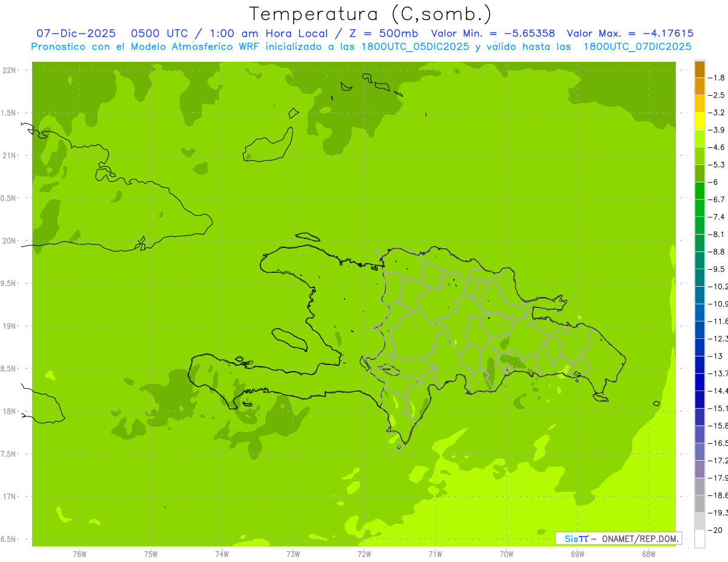The height and width of the screenshot is (562, 728).
Task: Click the '-7.4' colorbar value
Action: (718, 217)
